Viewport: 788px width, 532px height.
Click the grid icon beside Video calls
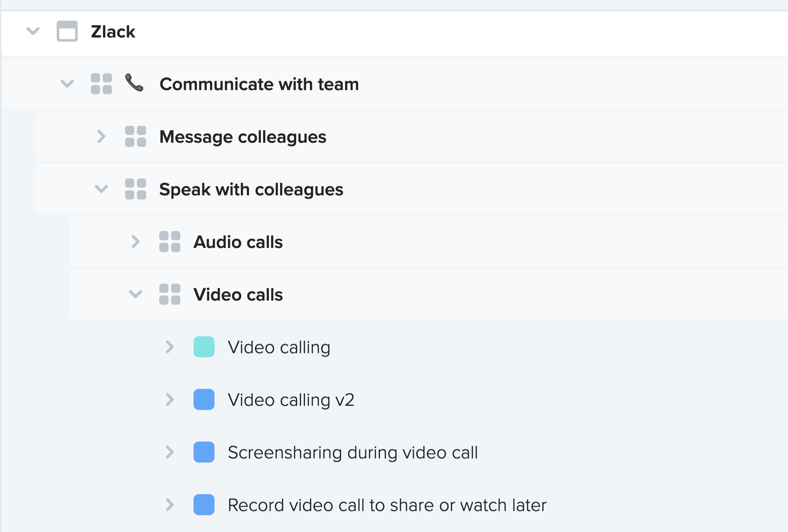pyautogui.click(x=169, y=294)
